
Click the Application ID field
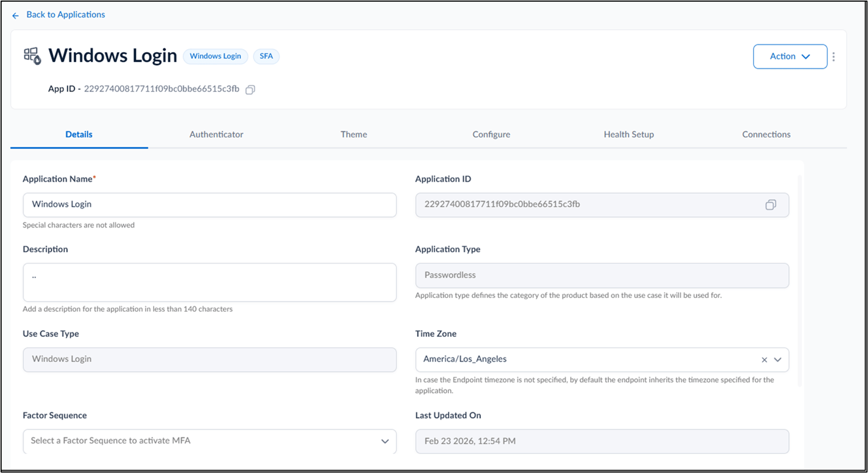602,205
